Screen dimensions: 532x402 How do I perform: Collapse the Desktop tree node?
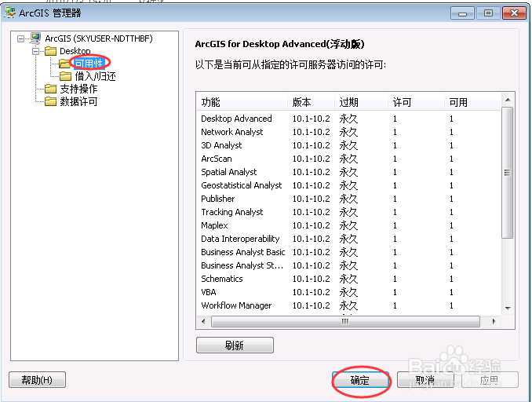pos(35,51)
